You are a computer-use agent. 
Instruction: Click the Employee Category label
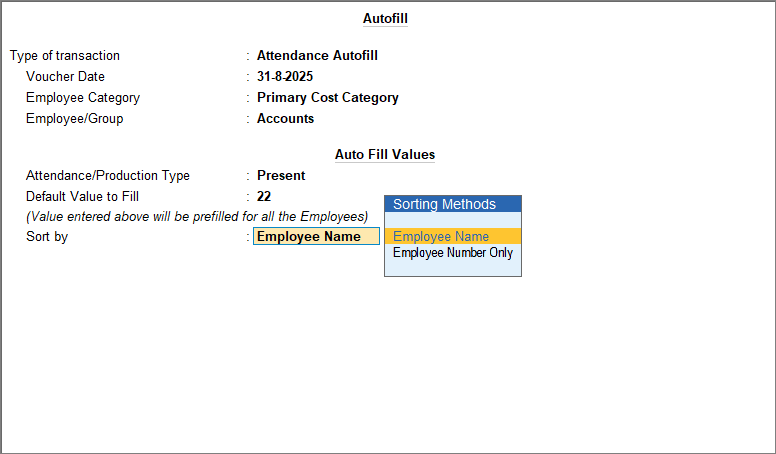click(x=83, y=98)
